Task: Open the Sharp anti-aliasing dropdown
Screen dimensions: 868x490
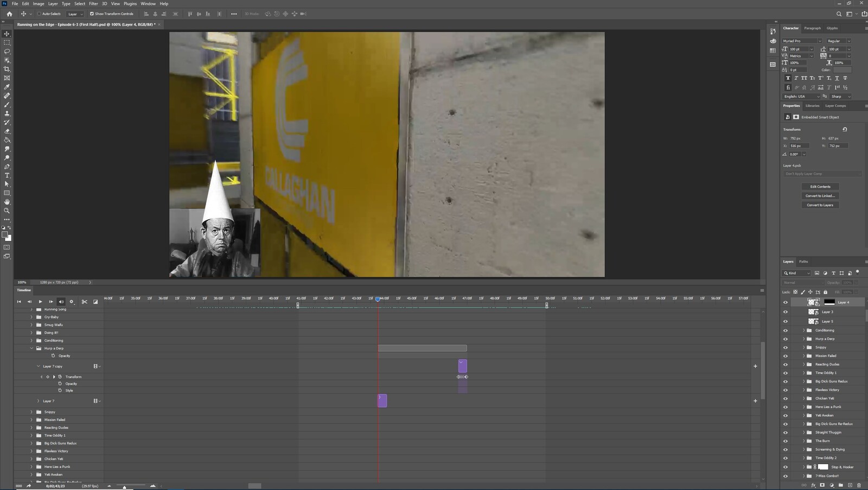Action: click(x=841, y=97)
